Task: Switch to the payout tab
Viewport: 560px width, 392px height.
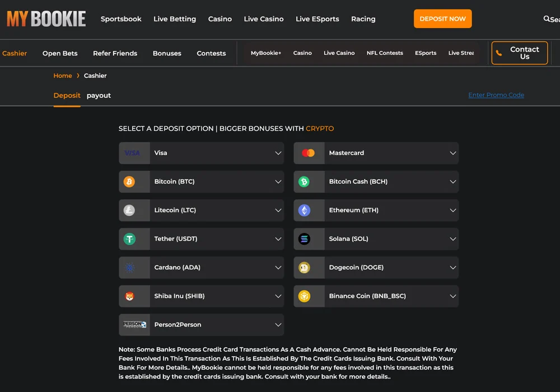Action: pyautogui.click(x=99, y=96)
